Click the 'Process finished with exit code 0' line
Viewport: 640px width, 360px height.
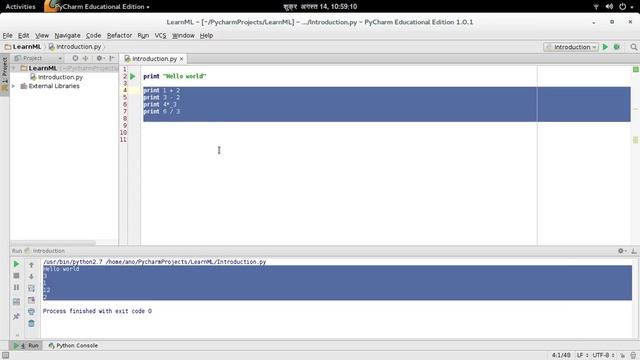pos(97,311)
